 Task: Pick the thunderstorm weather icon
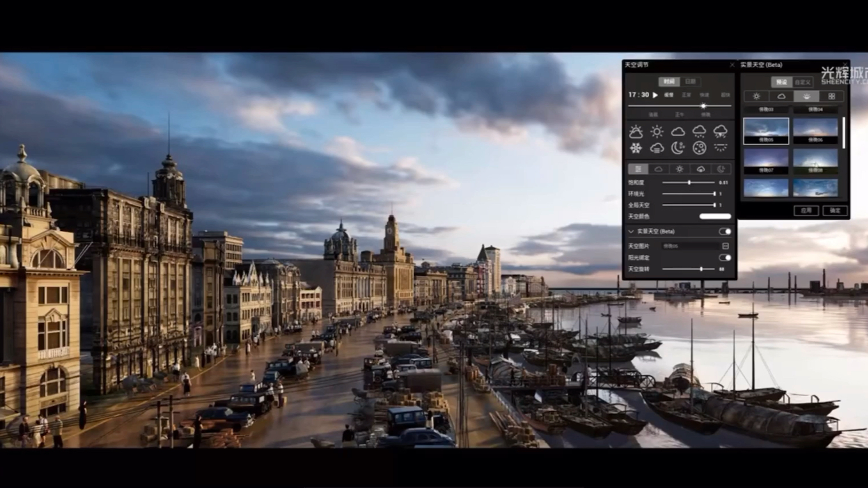pos(720,132)
